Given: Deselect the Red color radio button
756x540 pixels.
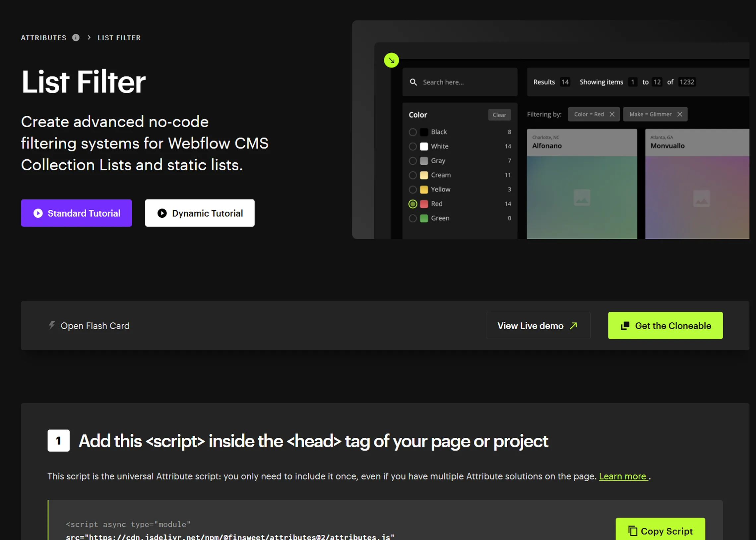Looking at the screenshot, I should click(412, 204).
